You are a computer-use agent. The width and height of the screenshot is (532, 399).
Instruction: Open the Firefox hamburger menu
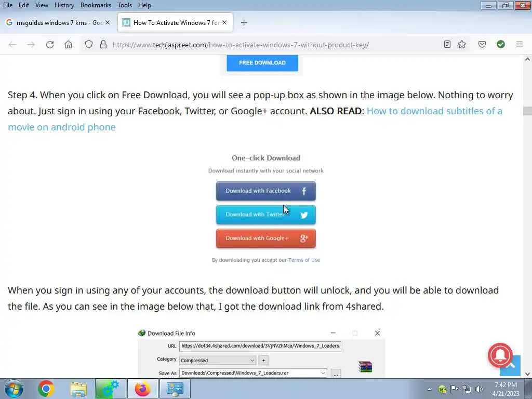click(x=520, y=44)
